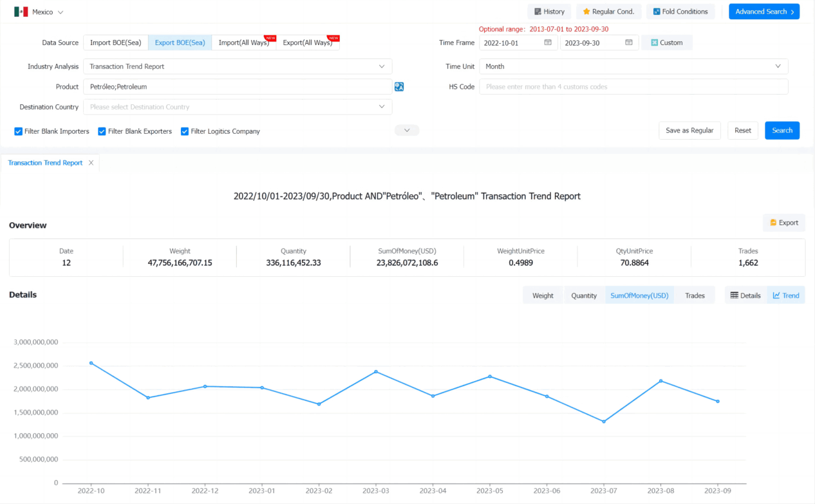Image resolution: width=815 pixels, height=504 pixels.
Task: Click the Custom time frame button
Action: pyautogui.click(x=667, y=42)
